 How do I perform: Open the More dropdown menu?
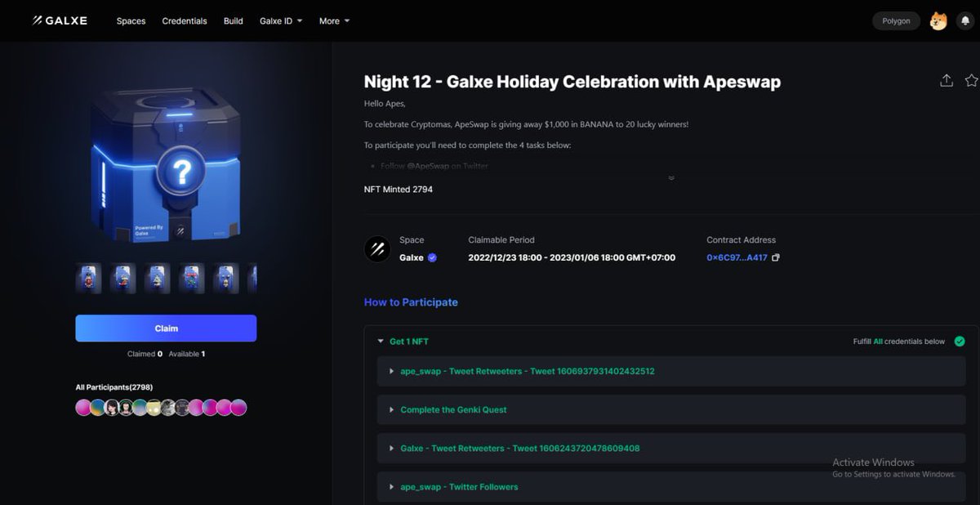[334, 20]
